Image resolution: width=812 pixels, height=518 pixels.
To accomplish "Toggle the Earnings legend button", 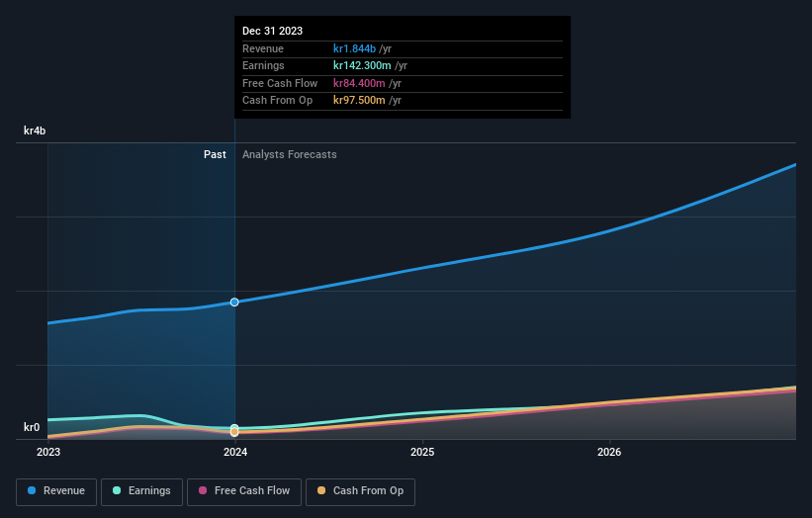I will point(141,491).
